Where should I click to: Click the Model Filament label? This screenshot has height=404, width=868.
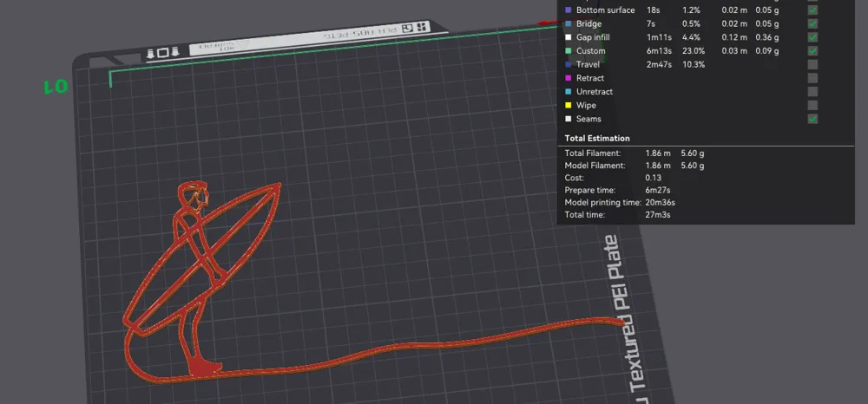click(x=595, y=166)
